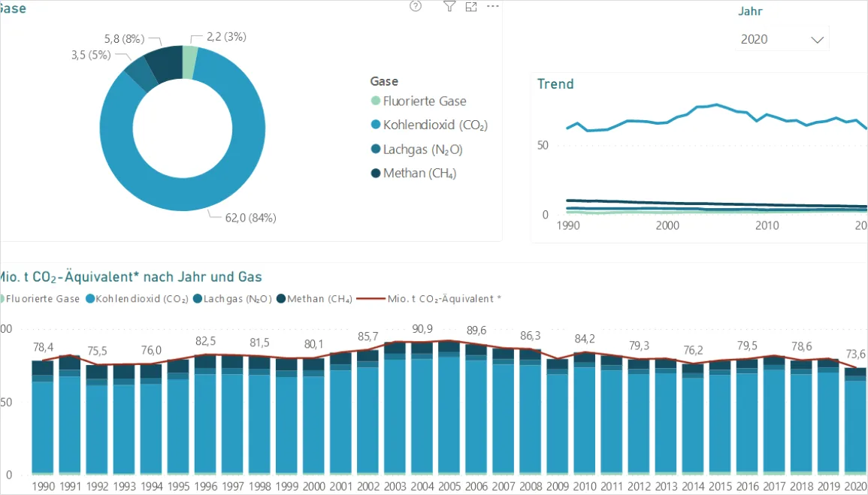Activate focus mode expand icon

pos(471,7)
